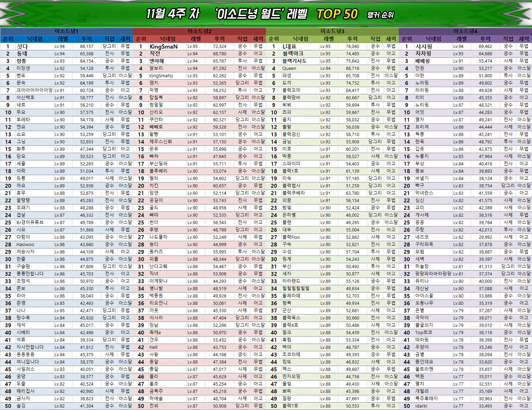Click the 랭커 순위 text in the banner
The image size is (532, 410).
point(381,15)
